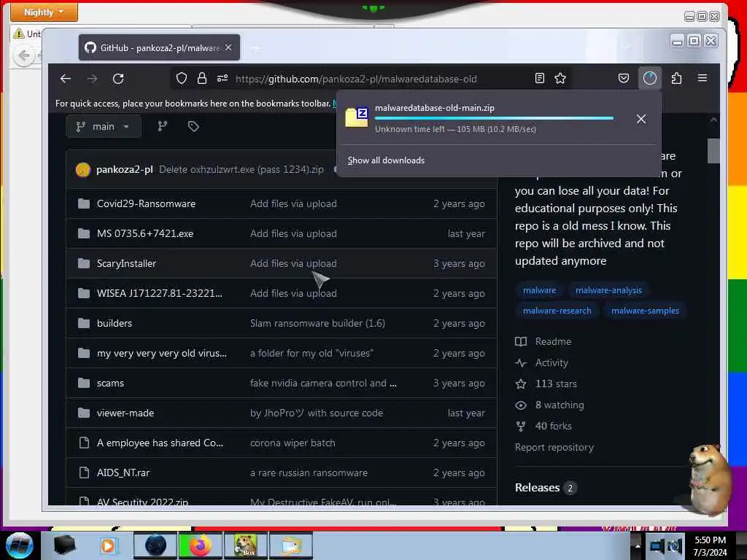747x560 pixels.
Task: Click the malware-analysis topic tag
Action: 608,290
